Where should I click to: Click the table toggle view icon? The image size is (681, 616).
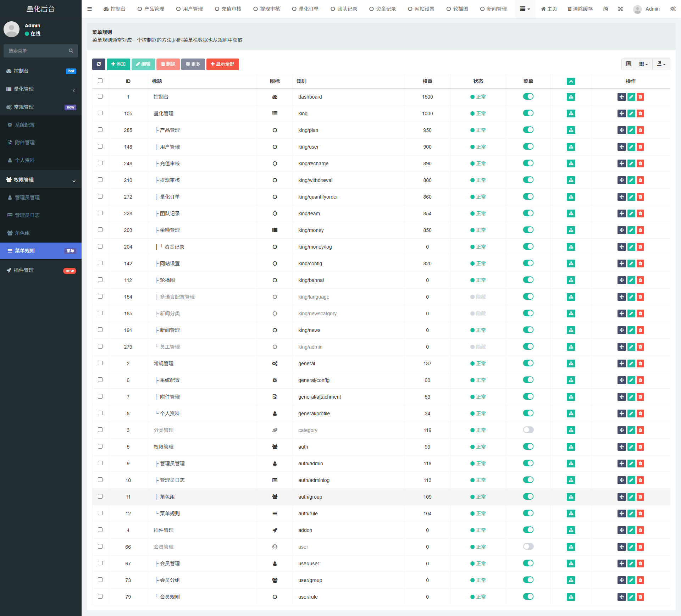click(x=628, y=64)
